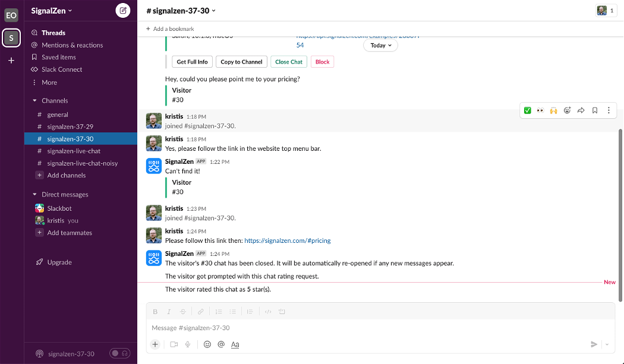Apply strikethrough formatting in composer

(182, 312)
